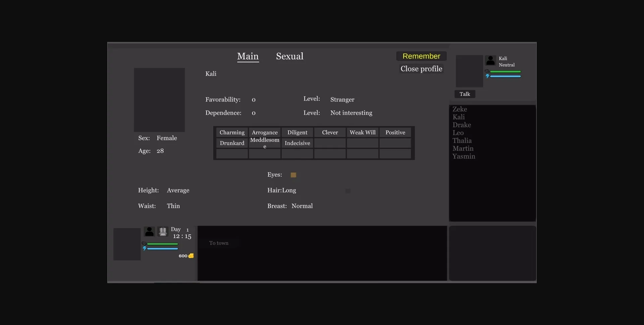Select Thalia from the character list
The image size is (644, 325).
[462, 141]
